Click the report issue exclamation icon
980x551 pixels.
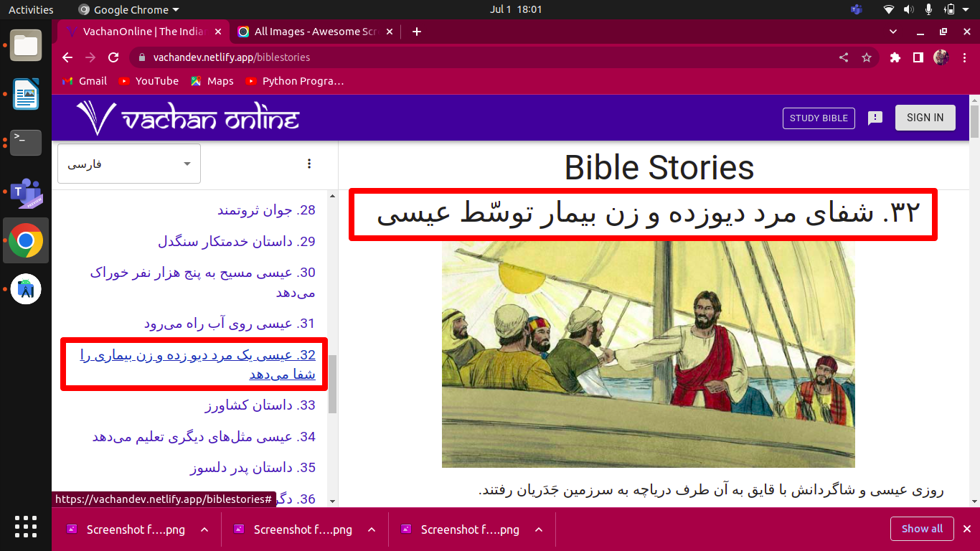[875, 118]
